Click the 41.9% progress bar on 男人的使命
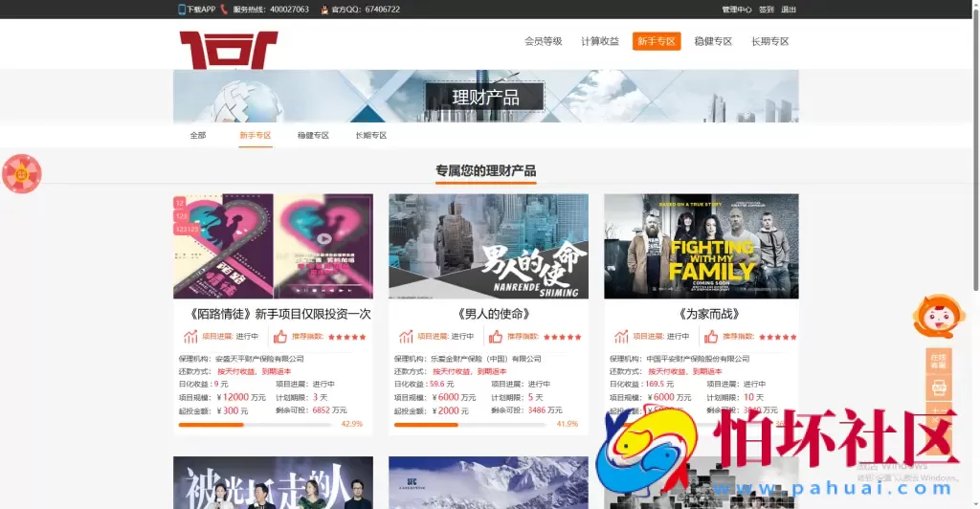Image resolution: width=980 pixels, height=509 pixels. (471, 425)
